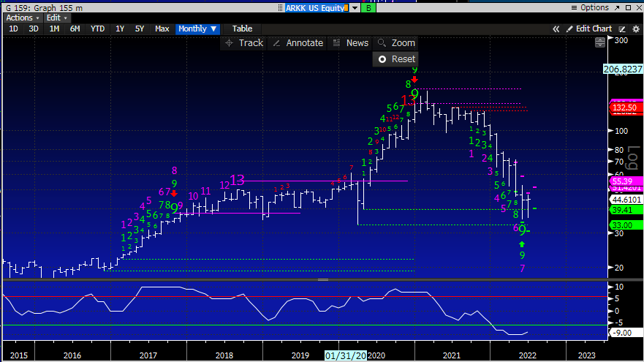Click the ARKK US Equity security field
Viewport: 644px width, 362px height.
click(317, 8)
